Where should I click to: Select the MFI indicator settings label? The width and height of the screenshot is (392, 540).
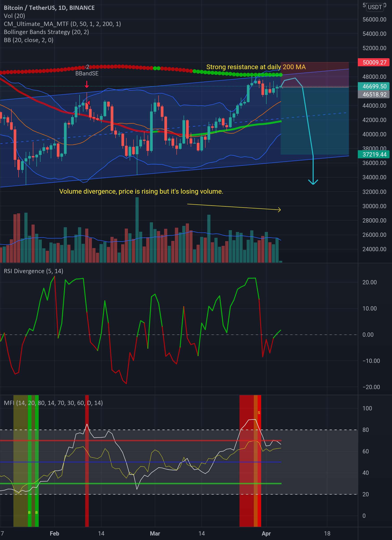click(x=53, y=403)
